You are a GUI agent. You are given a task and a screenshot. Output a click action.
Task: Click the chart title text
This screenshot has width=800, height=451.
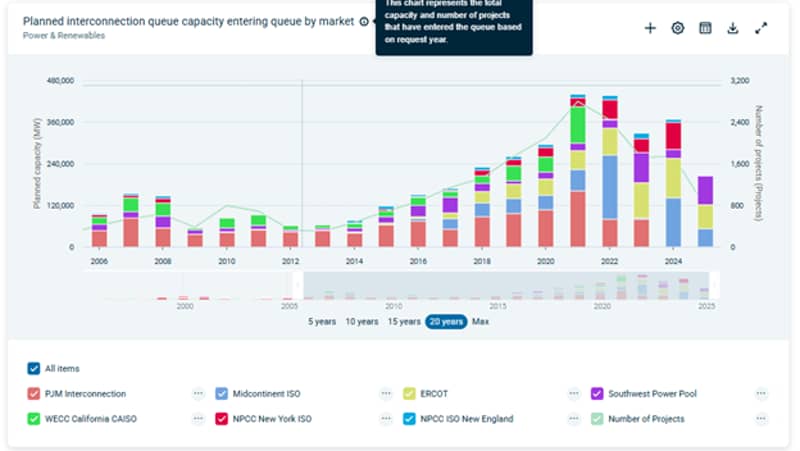pos(188,21)
